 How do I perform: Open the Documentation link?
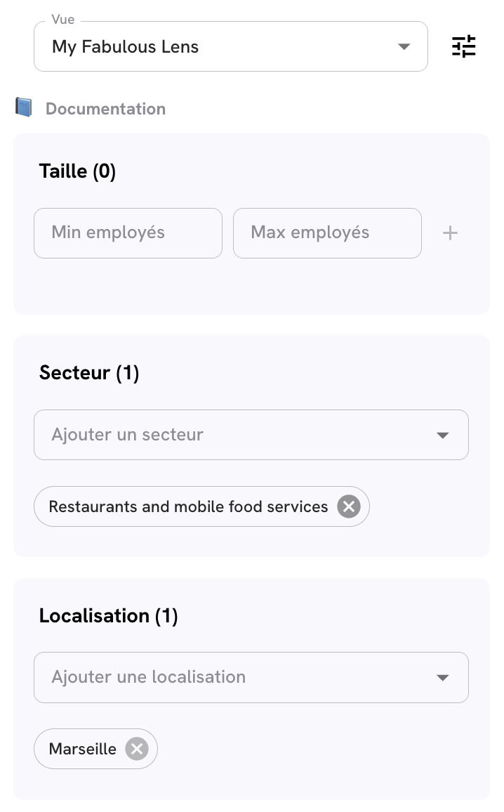pyautogui.click(x=105, y=109)
